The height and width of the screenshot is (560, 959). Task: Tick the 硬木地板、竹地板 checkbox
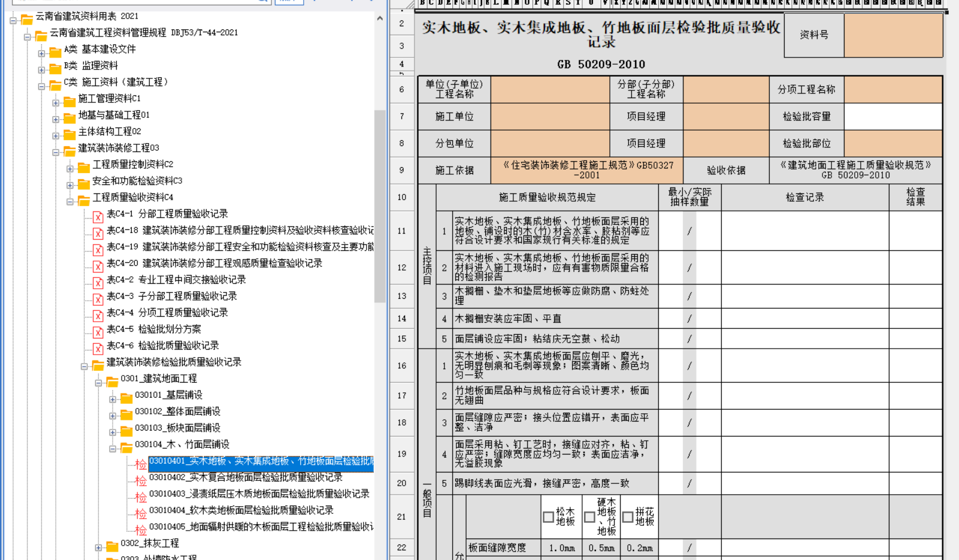(589, 517)
